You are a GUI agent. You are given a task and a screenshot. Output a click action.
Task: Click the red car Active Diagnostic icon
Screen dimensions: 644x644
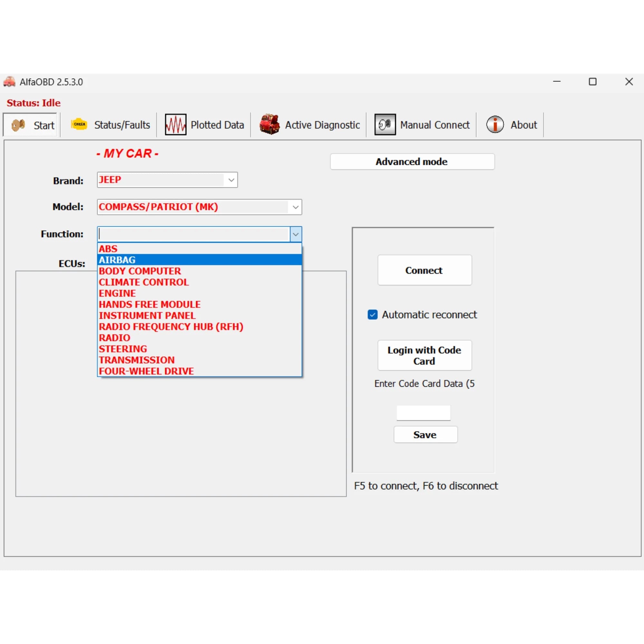coord(269,124)
